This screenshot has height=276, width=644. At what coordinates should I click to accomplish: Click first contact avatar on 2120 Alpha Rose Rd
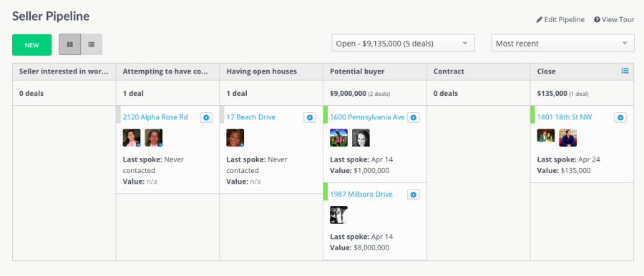[x=132, y=137]
